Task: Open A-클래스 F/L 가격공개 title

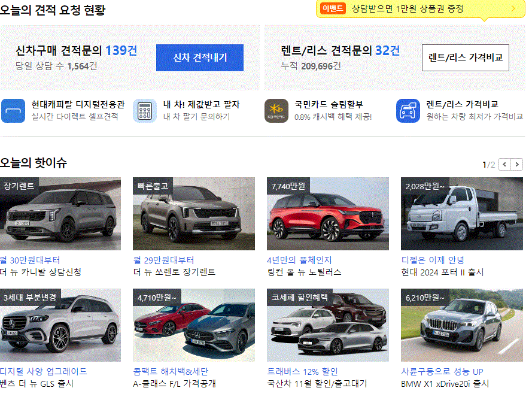Action: point(174,384)
